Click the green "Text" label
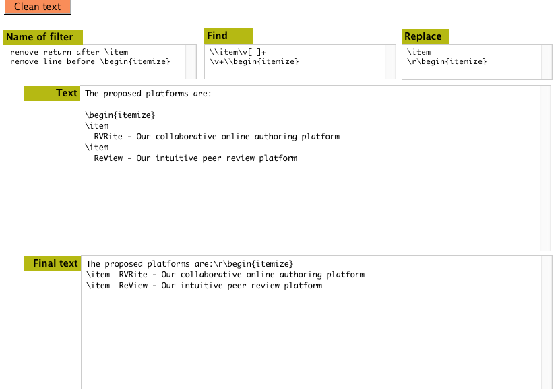Screen dimensions: 558x392 [52, 93]
